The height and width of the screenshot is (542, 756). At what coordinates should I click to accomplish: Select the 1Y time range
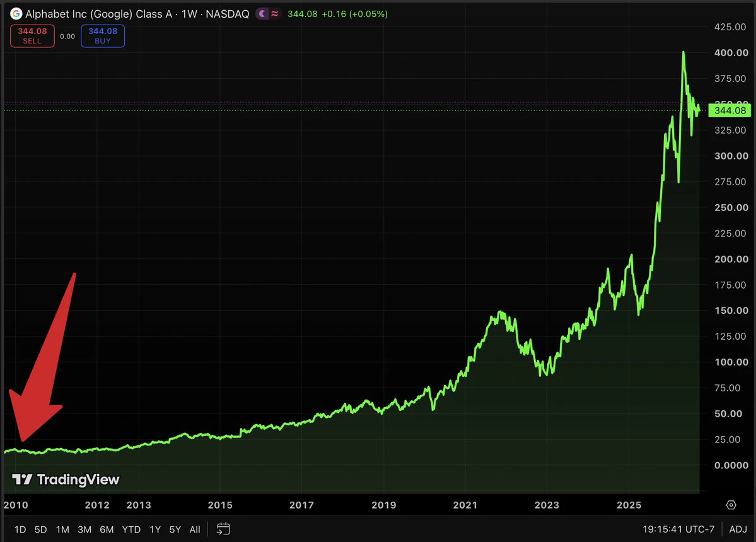coord(154,529)
